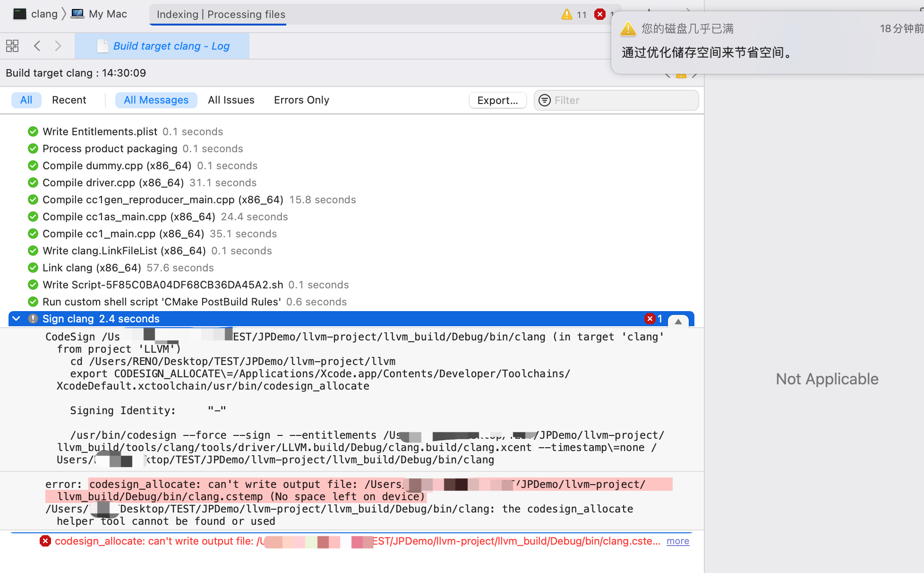The height and width of the screenshot is (573, 924).
Task: Select the clang scheme terminal icon
Action: (20, 14)
